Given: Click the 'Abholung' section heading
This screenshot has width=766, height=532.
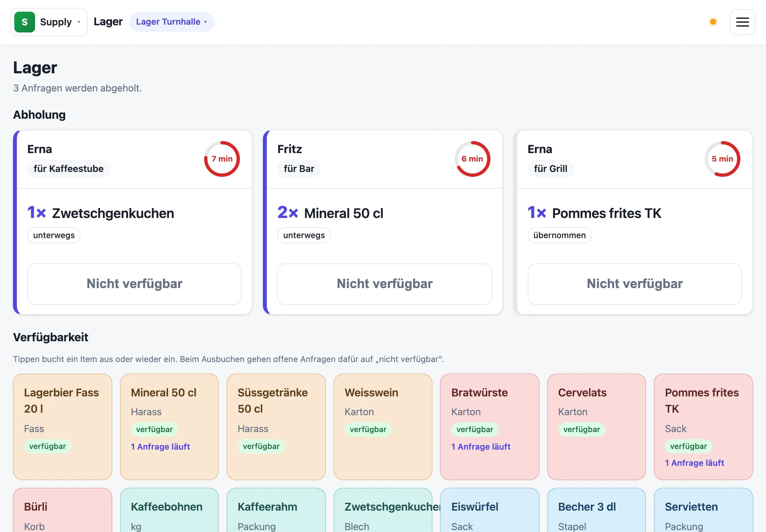Looking at the screenshot, I should pos(39,115).
